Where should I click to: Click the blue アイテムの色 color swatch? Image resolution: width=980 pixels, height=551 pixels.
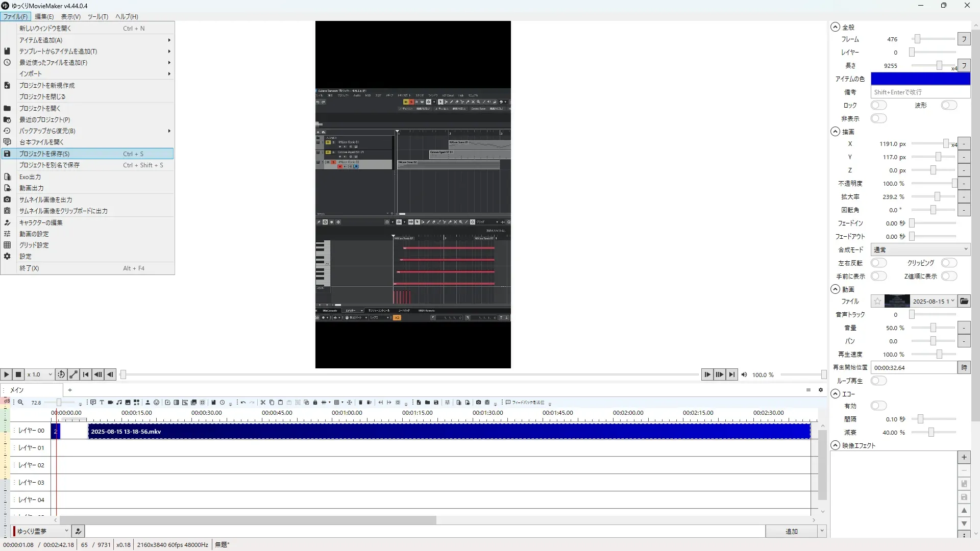coord(920,79)
